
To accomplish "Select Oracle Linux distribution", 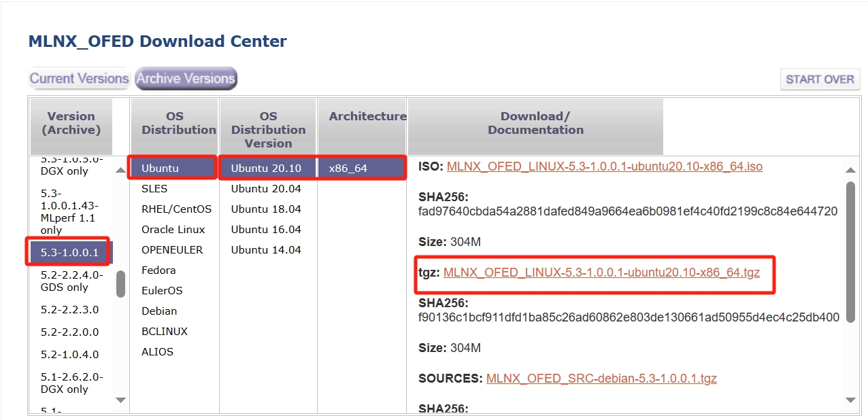I will tap(173, 229).
